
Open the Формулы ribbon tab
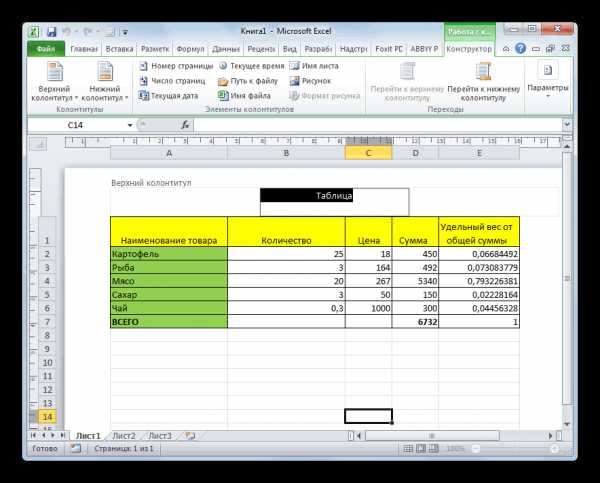[x=190, y=49]
